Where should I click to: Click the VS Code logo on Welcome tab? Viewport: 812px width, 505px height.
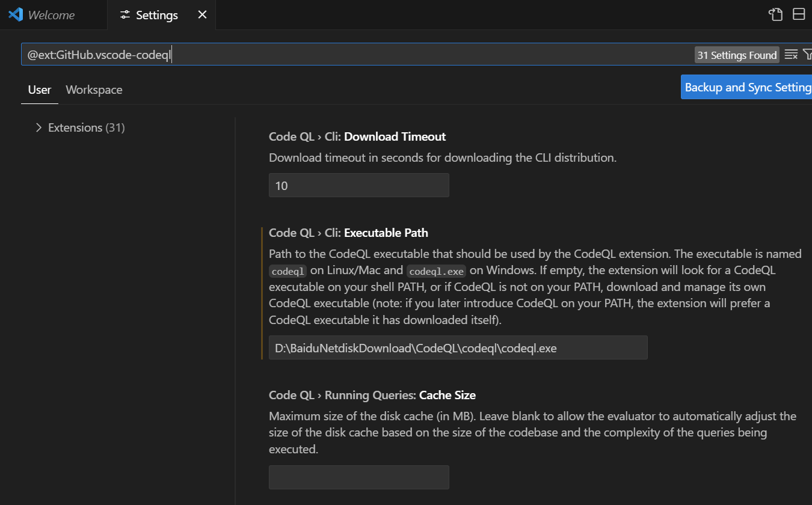(x=14, y=14)
